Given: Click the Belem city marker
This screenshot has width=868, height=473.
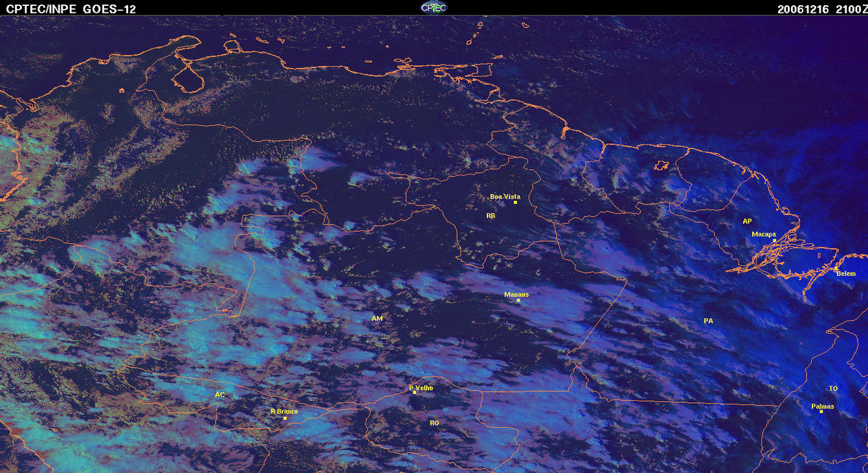Looking at the screenshot, I should pyautogui.click(x=836, y=268).
